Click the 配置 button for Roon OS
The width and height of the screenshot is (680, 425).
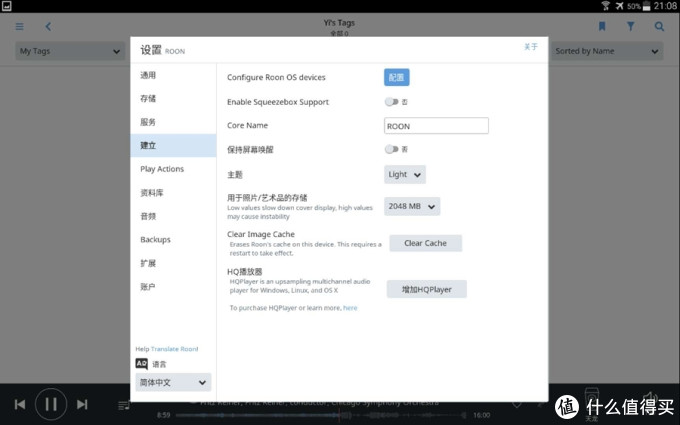click(396, 77)
